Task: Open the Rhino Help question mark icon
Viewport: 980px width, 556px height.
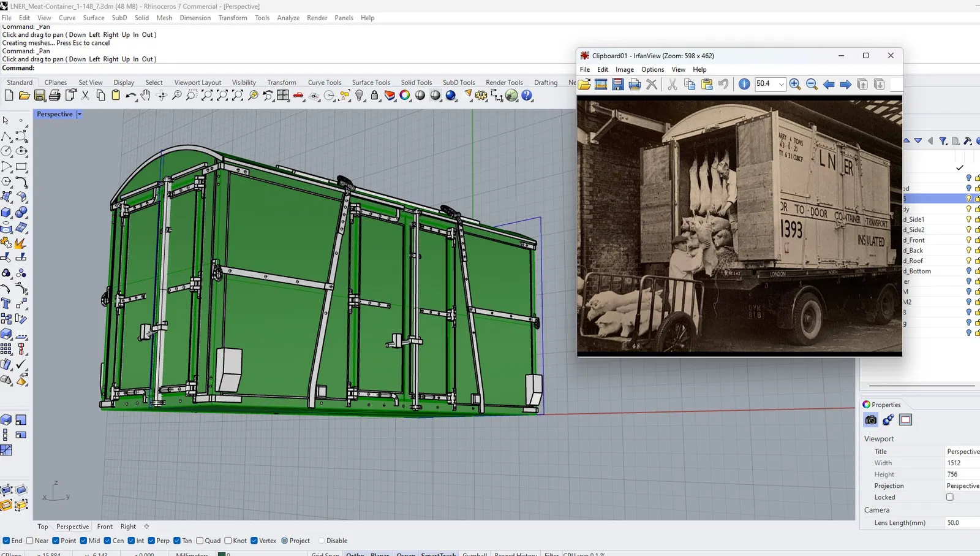Action: pyautogui.click(x=527, y=96)
